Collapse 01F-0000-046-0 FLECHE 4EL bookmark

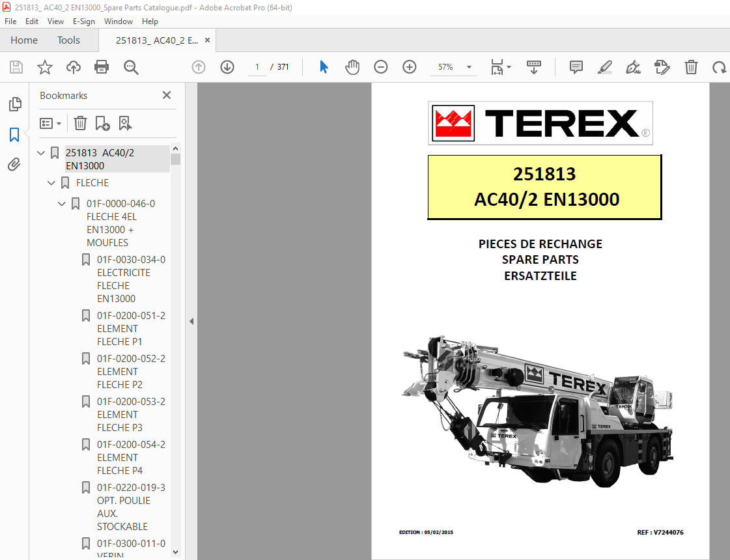[x=61, y=204]
